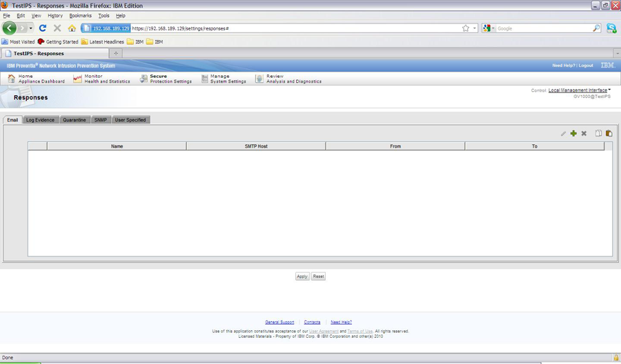
Task: Click the site identity icon in the address bar
Action: pos(106,28)
